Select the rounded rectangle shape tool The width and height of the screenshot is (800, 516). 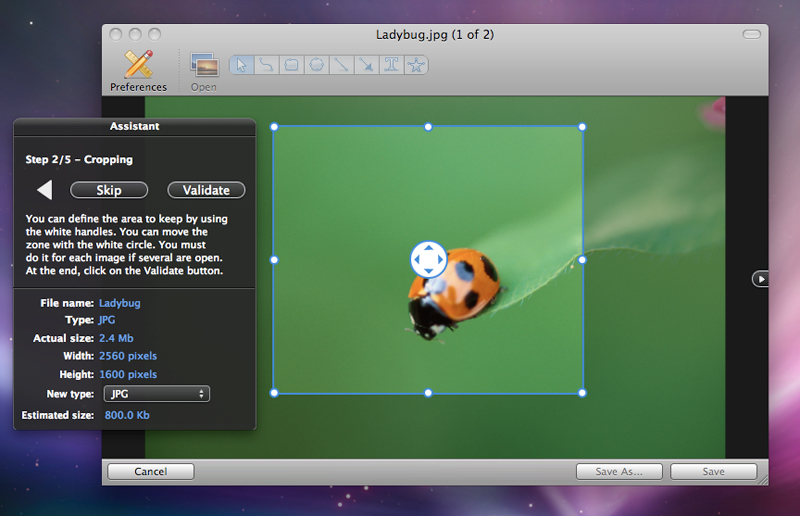click(291, 65)
